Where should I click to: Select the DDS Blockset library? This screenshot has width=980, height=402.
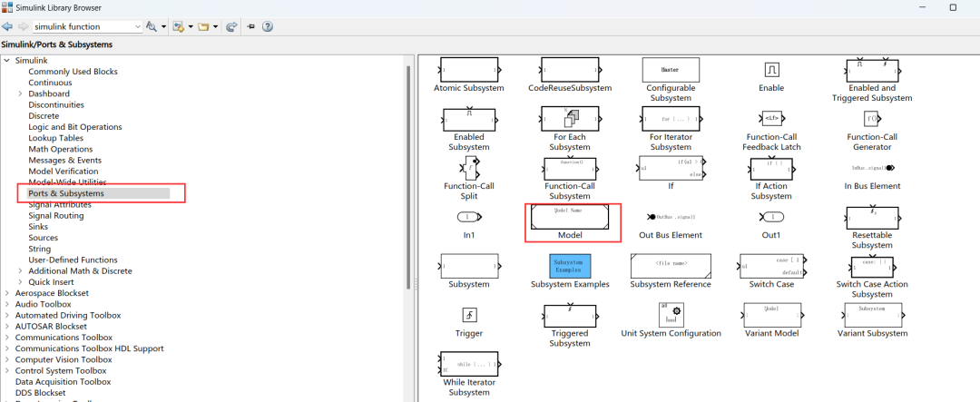[40, 393]
